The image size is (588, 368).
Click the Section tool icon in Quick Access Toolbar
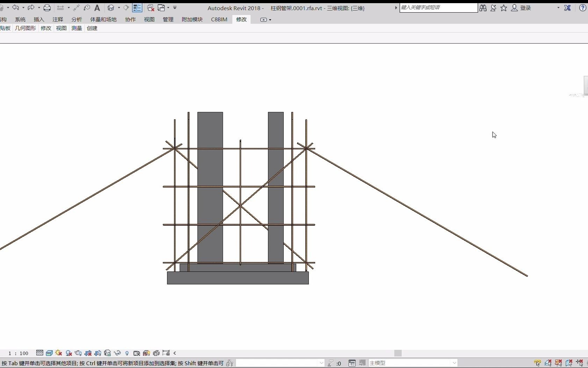[x=126, y=8]
